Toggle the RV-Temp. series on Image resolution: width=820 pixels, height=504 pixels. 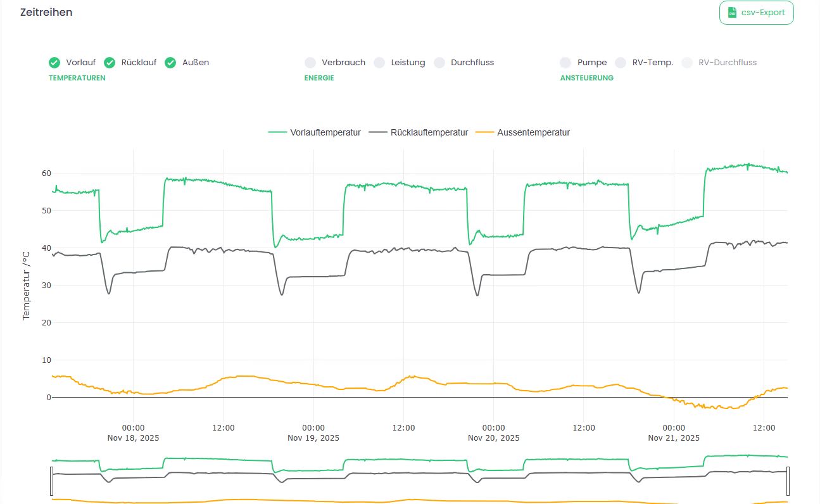pos(621,63)
